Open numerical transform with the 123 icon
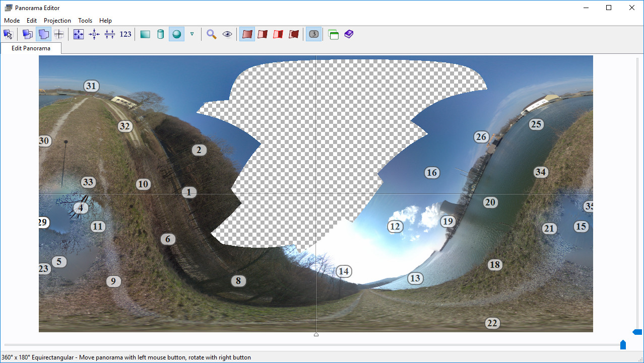The width and height of the screenshot is (644, 363). click(x=125, y=34)
